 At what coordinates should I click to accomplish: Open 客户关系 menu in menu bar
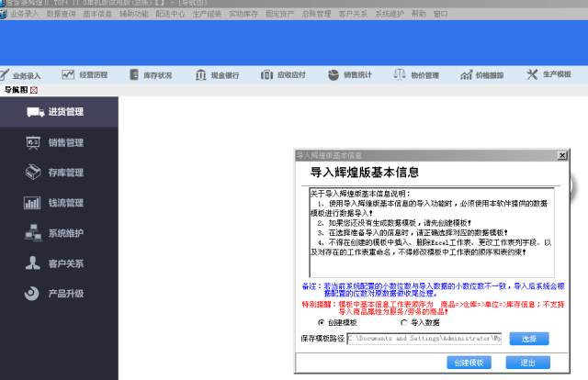pyautogui.click(x=353, y=14)
